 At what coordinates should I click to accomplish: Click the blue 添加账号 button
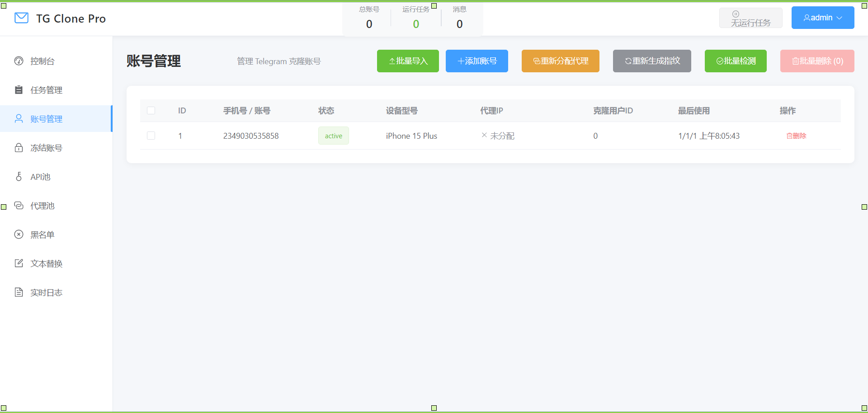476,61
